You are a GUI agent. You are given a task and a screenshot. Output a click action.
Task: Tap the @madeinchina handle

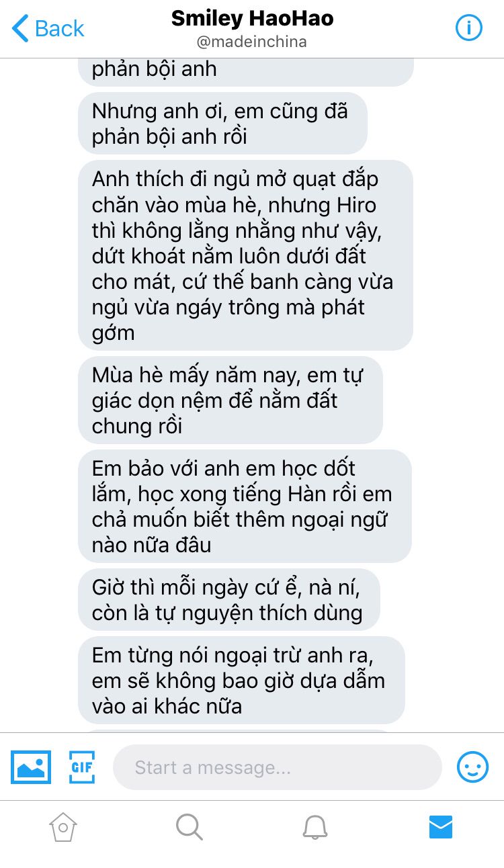pyautogui.click(x=252, y=42)
